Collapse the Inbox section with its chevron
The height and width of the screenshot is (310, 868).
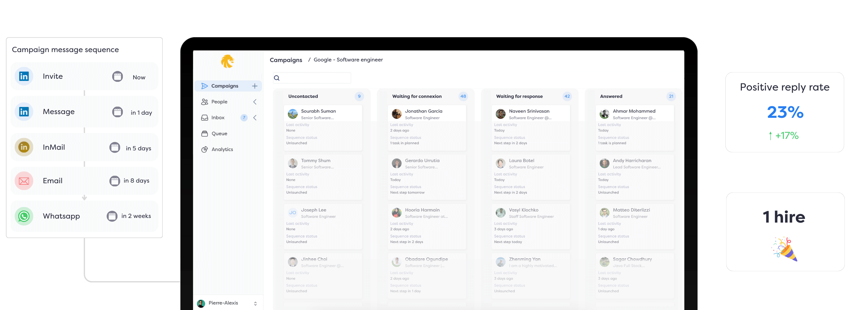(x=255, y=117)
